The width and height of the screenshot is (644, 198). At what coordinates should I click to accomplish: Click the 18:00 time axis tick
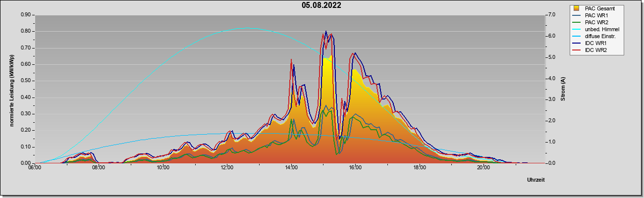point(420,168)
